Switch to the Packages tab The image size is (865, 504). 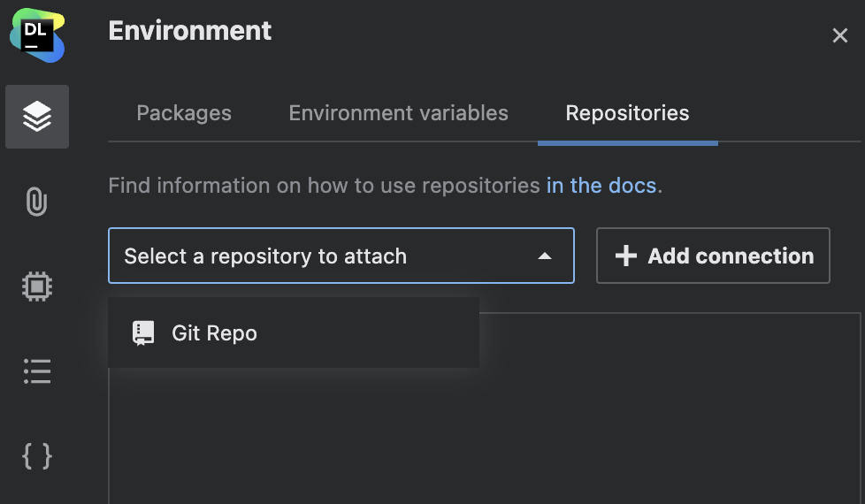click(184, 113)
